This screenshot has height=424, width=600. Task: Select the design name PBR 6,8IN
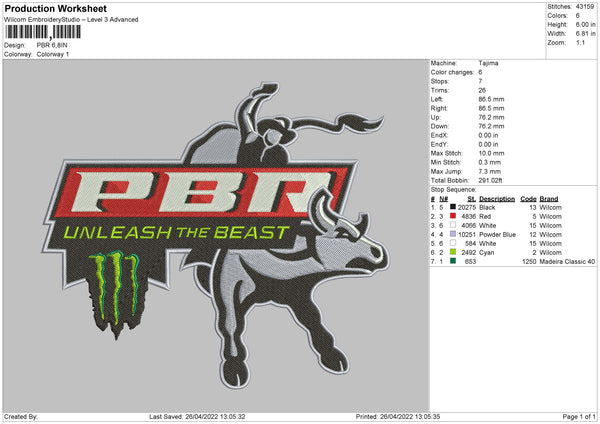point(52,45)
